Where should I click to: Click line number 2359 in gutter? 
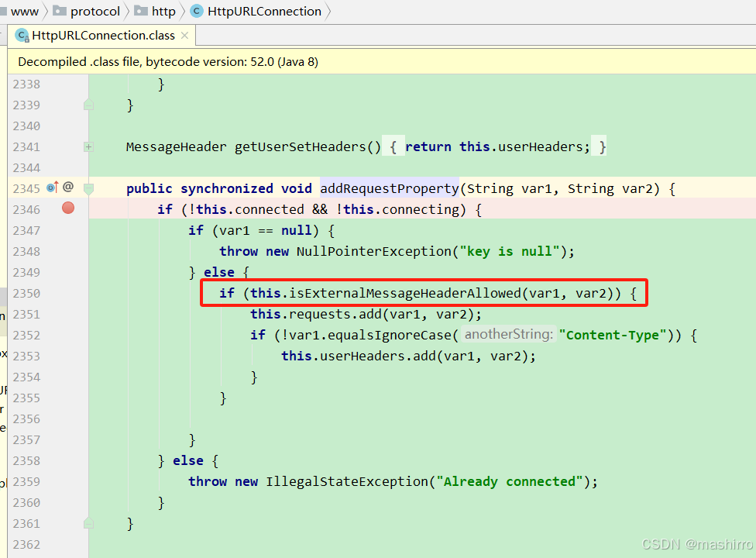pyautogui.click(x=26, y=482)
